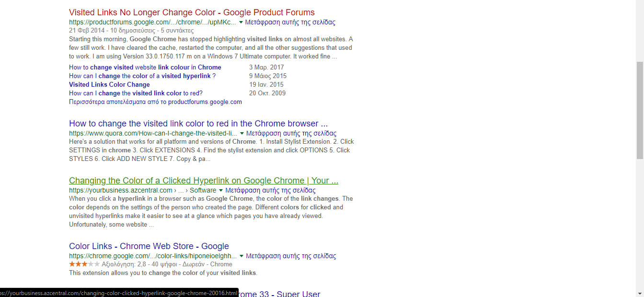This screenshot has height=297, width=644.
Task: Open "How can I change the color of a visited hyperlink?"
Action: point(142,76)
